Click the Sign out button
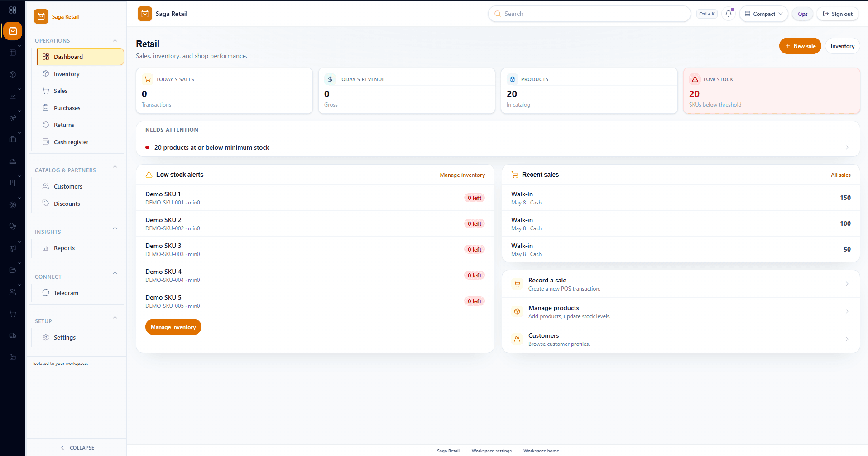This screenshot has height=456, width=868. pos(838,14)
